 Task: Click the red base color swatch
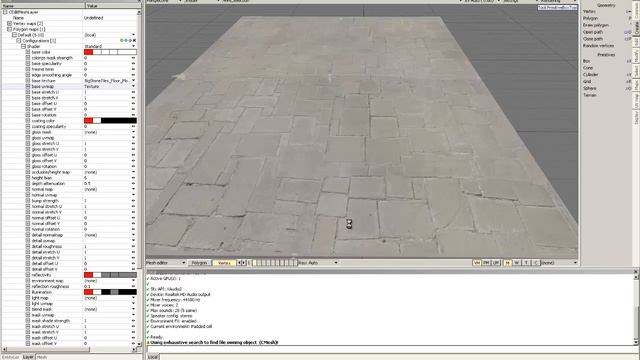pos(88,52)
